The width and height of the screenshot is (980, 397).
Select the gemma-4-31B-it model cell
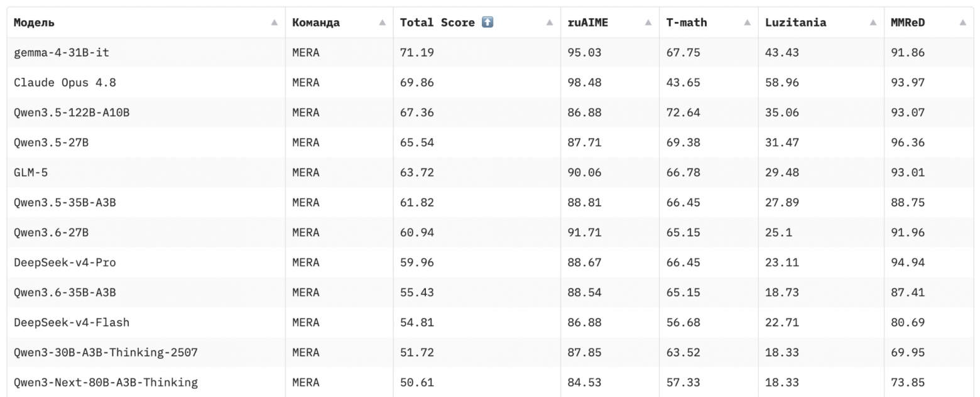(x=146, y=53)
